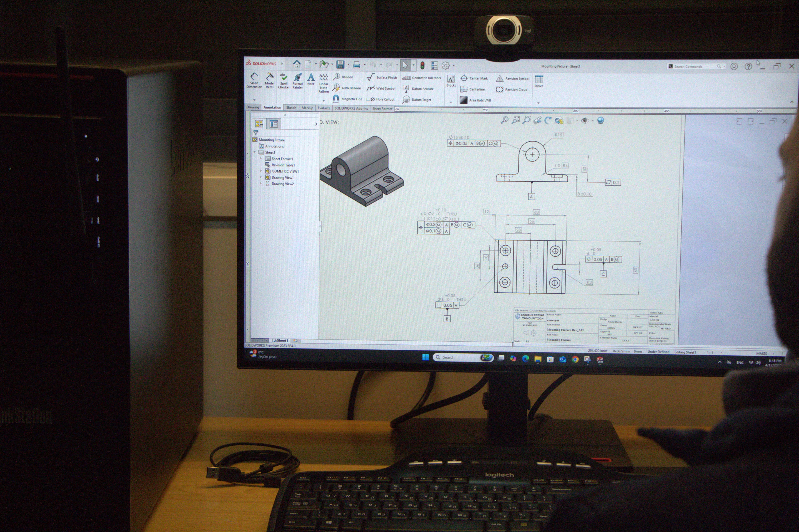Collapse the Sheet1 tree node
This screenshot has height=532, width=799.
tap(255, 152)
